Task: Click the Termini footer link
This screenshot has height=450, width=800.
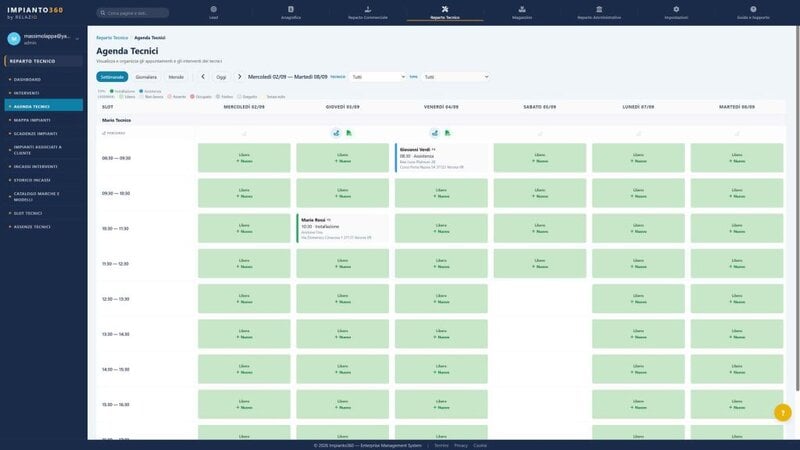Action: click(441, 445)
